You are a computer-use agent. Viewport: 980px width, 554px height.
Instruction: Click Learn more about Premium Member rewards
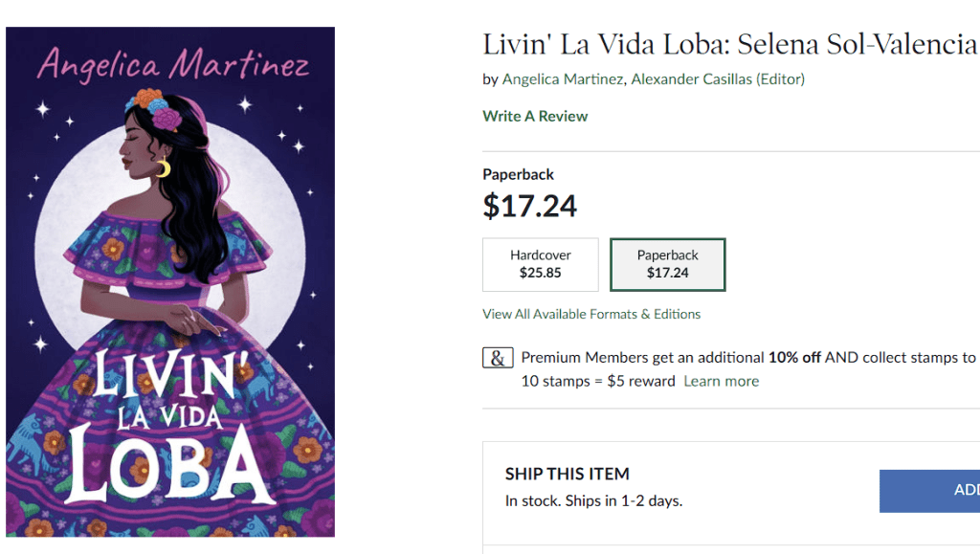(721, 381)
